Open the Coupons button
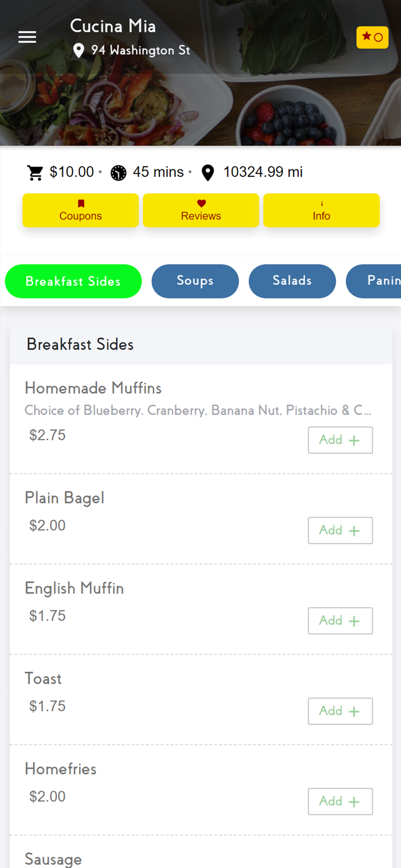Screen dimensions: 401x868 tap(81, 210)
